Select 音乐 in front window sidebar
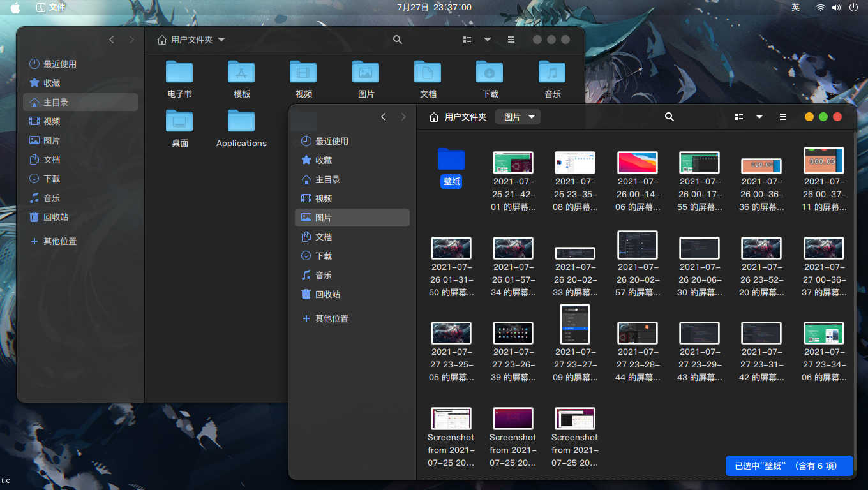This screenshot has width=868, height=490. (x=352, y=275)
